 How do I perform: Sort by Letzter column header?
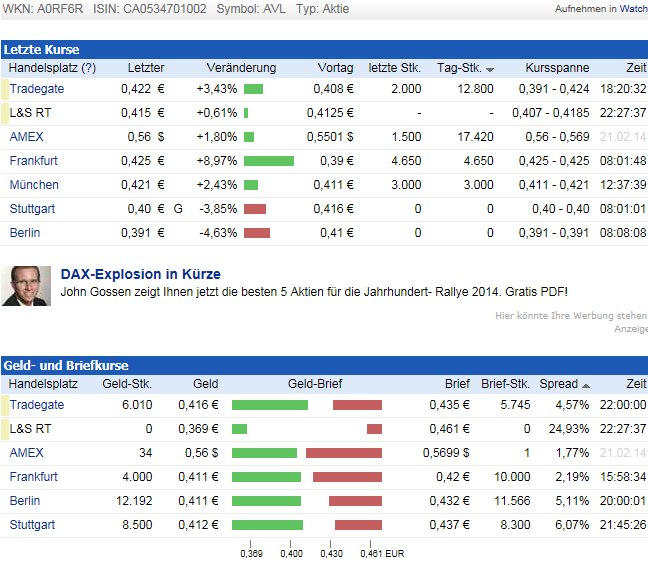(x=146, y=68)
